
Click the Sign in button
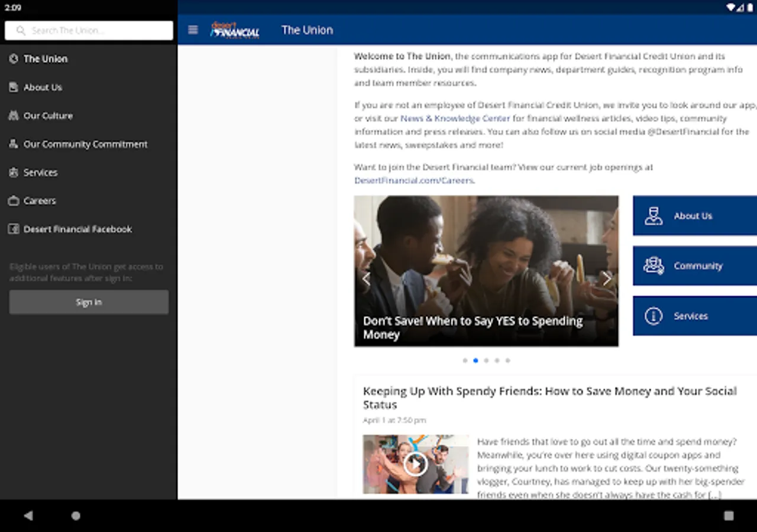click(x=89, y=302)
